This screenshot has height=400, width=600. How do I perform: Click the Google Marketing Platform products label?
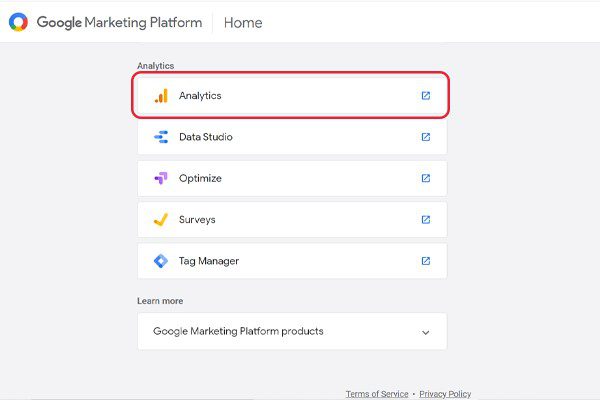click(x=238, y=331)
